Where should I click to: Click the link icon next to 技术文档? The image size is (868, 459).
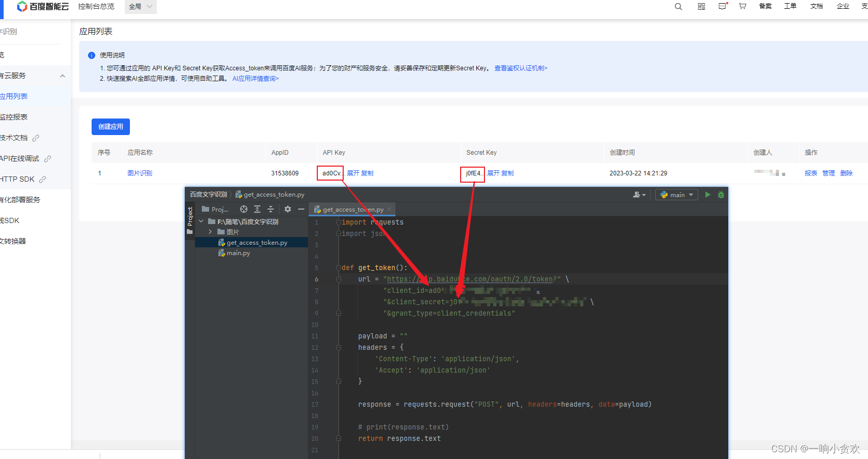pos(36,138)
